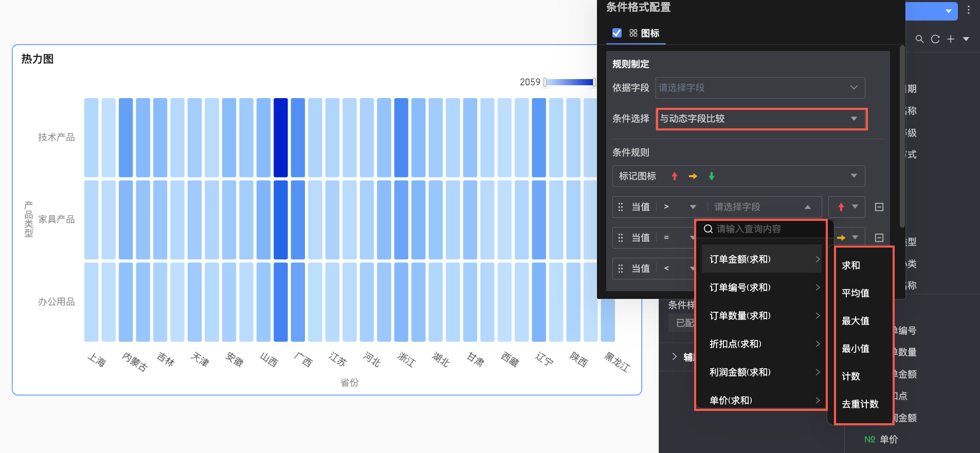Viewport: 980px width, 453px height.
Task: Click the 条件规则 label
Action: tap(631, 153)
